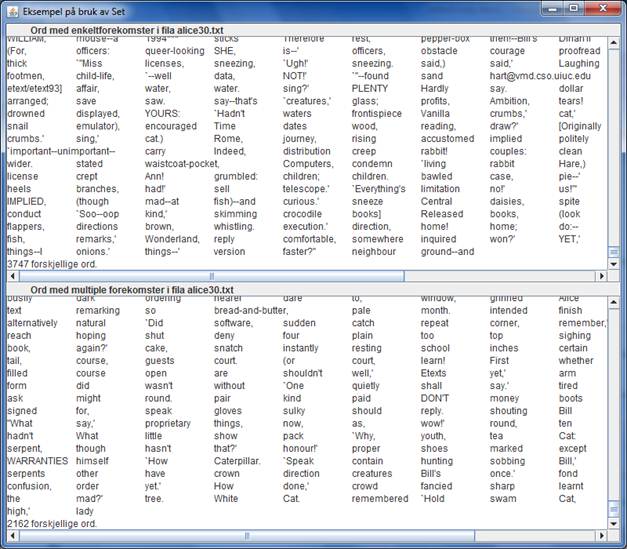Click the word 'neighbour'

pos(373,252)
